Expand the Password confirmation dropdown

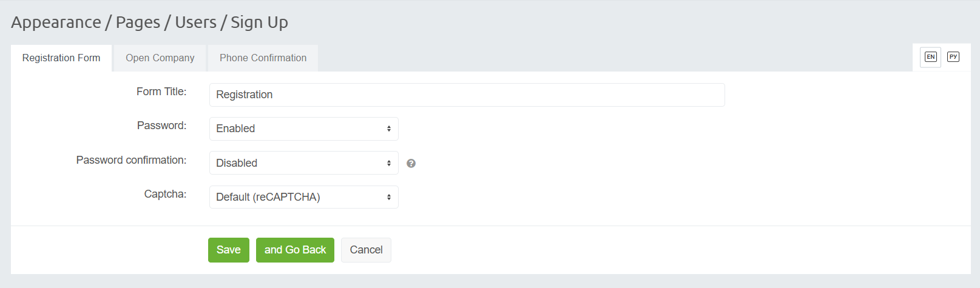click(x=303, y=163)
